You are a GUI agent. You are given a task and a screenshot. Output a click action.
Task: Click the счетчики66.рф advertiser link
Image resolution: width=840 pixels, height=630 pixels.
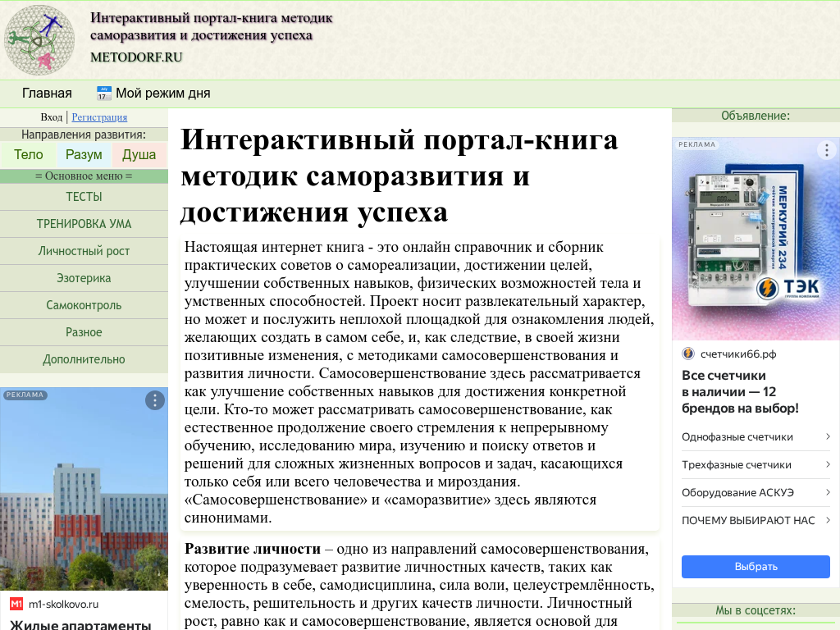pos(738,354)
